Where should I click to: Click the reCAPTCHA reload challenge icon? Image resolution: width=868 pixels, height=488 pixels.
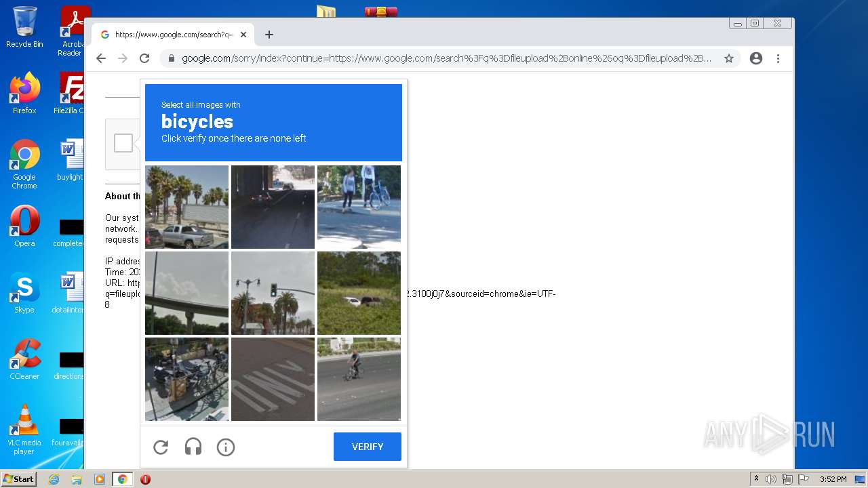point(161,447)
